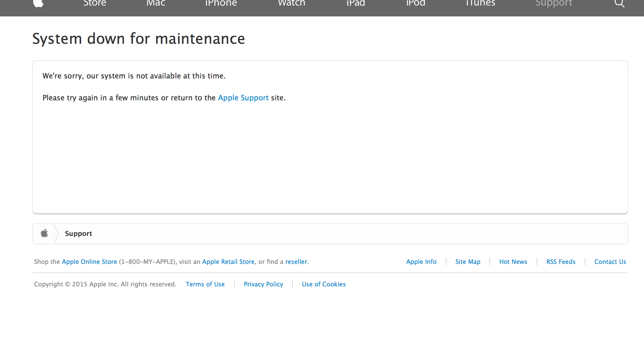
Task: Click Support in the breadcrumb bar
Action: (78, 234)
